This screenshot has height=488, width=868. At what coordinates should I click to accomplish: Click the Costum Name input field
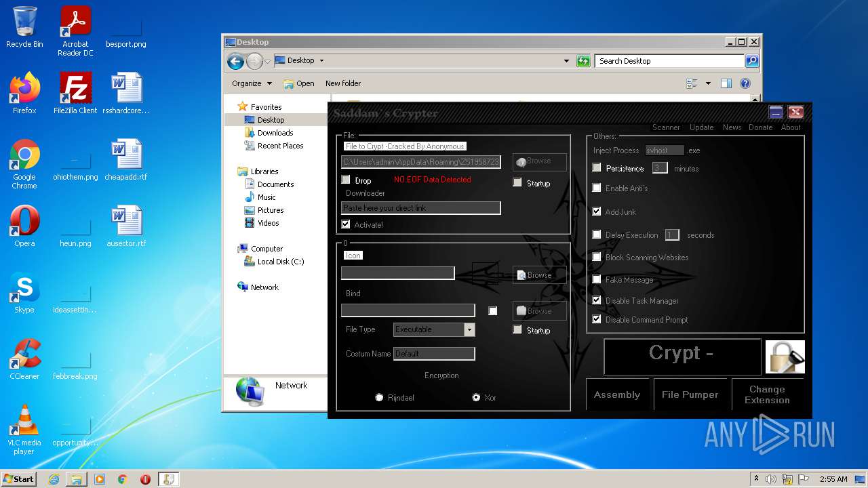pyautogui.click(x=434, y=354)
